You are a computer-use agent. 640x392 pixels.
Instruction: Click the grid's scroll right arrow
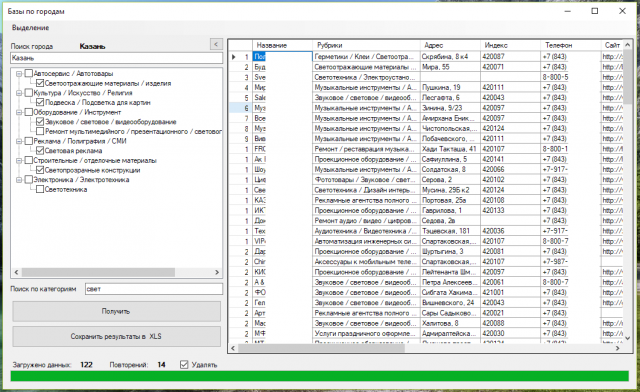click(x=618, y=348)
